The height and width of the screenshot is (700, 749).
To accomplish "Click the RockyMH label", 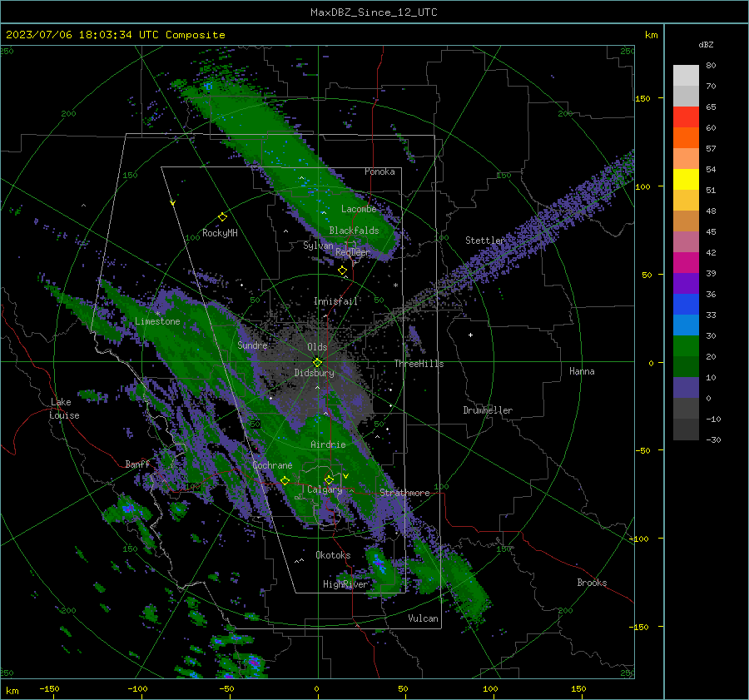I will click(220, 233).
